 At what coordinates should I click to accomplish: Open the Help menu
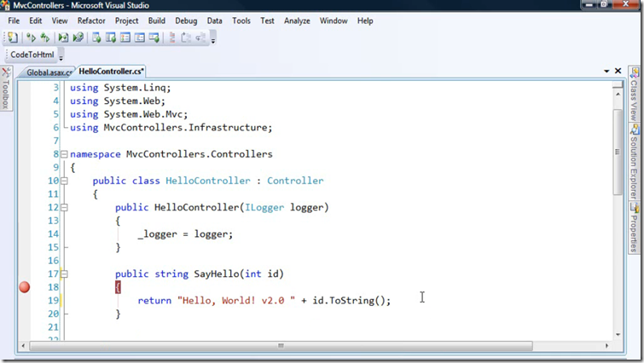(x=365, y=20)
